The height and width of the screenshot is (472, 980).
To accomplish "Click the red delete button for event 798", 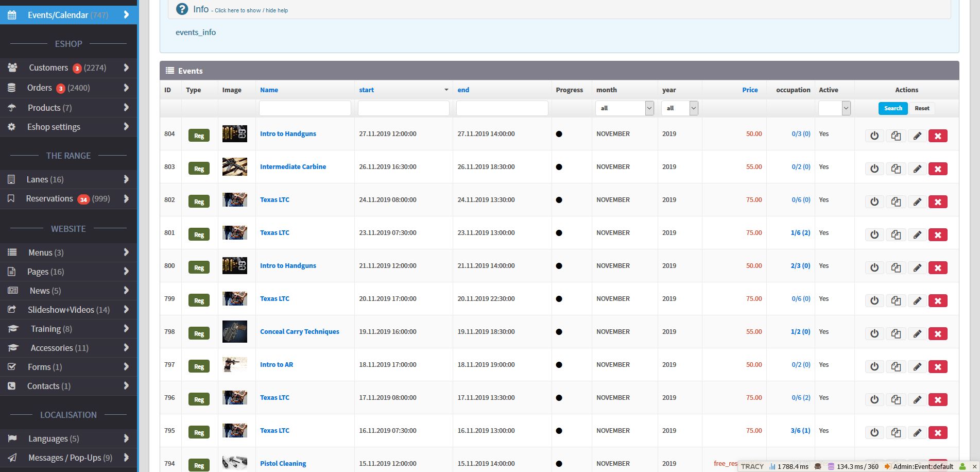I will click(x=937, y=334).
